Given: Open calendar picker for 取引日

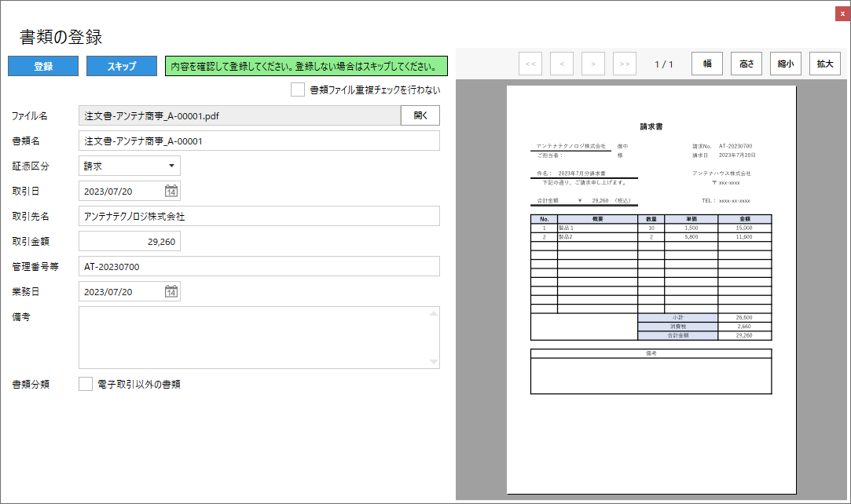Looking at the screenshot, I should (x=171, y=191).
